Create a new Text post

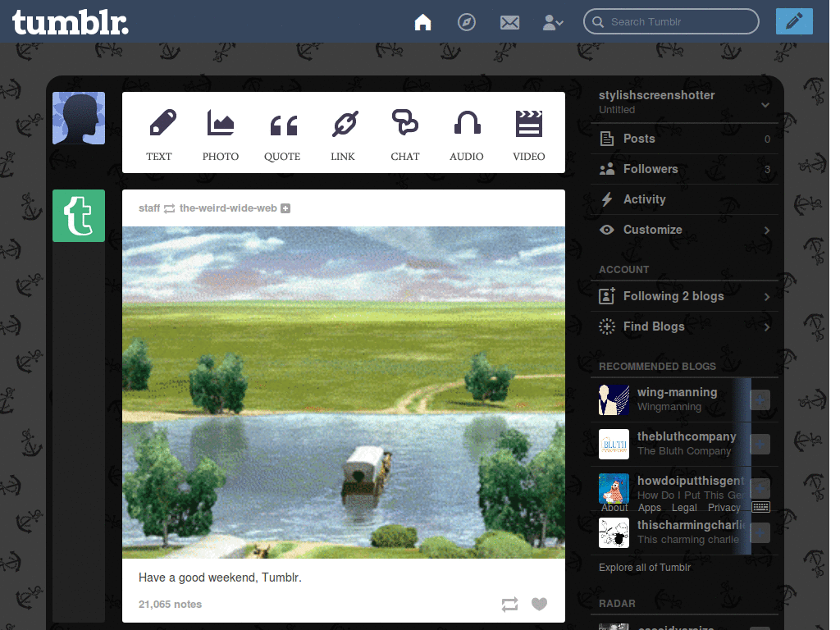coord(159,135)
